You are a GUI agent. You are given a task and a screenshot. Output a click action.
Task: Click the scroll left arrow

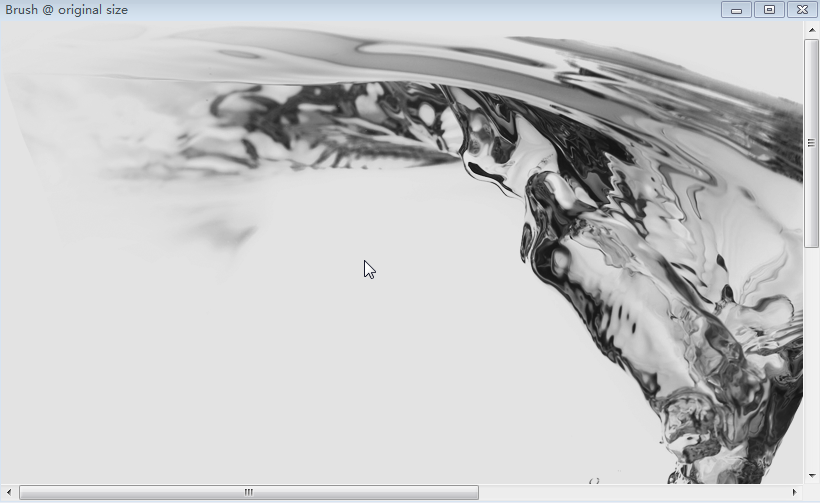(x=9, y=492)
